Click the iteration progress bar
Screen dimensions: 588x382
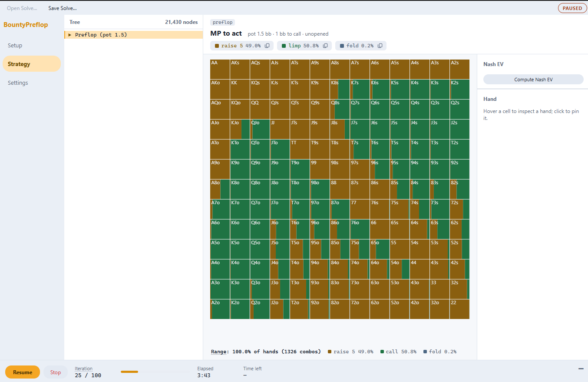tap(155, 372)
